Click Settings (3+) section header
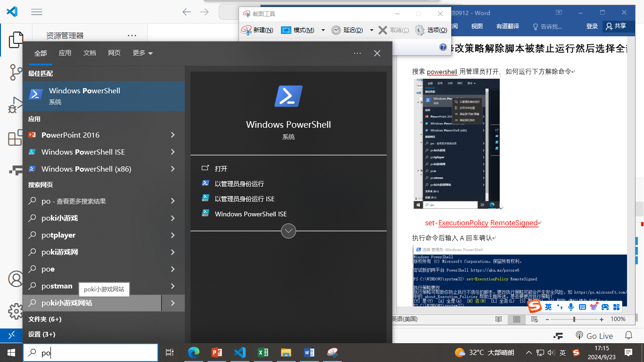The height and width of the screenshot is (362, 644). (41, 334)
